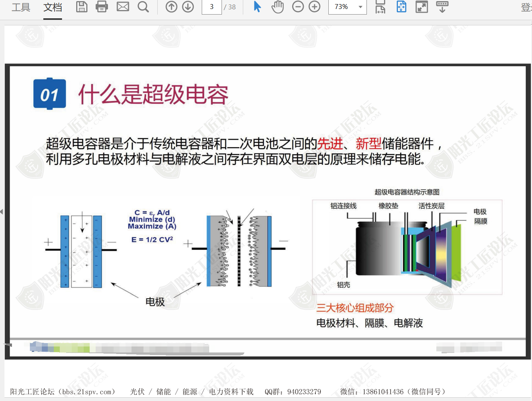Select the arrow selection tool
The height and width of the screenshot is (401, 532).
pos(257,7)
